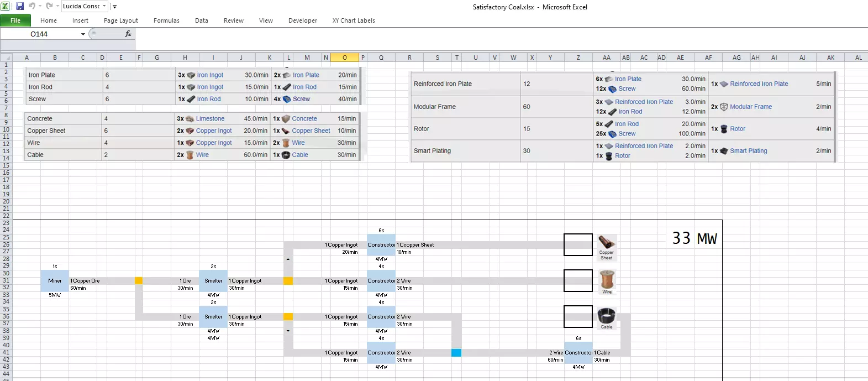The width and height of the screenshot is (868, 381).
Task: Click the Concrete block icon beside 15/min
Action: pyautogui.click(x=286, y=119)
